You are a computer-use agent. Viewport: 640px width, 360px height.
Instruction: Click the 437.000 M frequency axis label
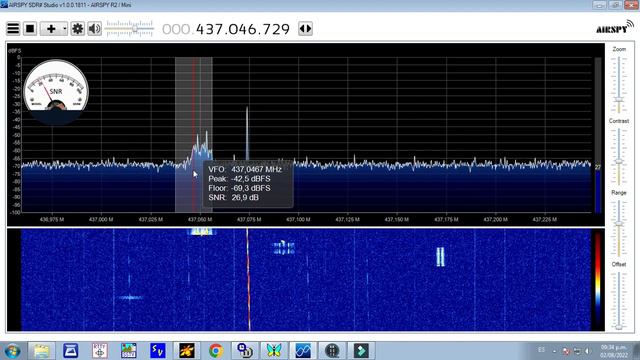(101, 220)
